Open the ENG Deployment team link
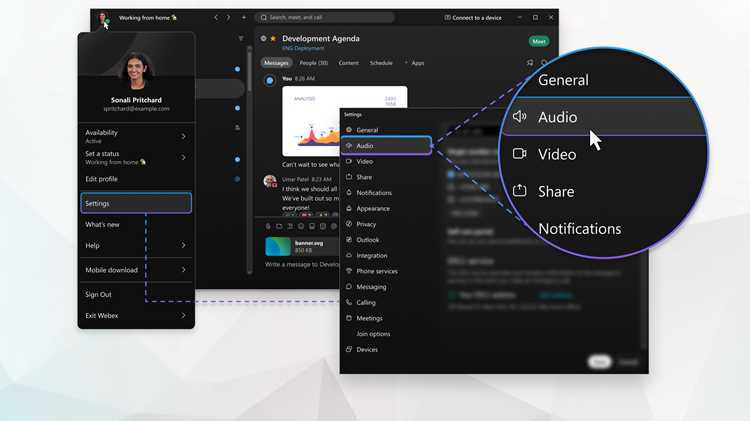Viewport: 750px width, 421px height. tap(303, 48)
